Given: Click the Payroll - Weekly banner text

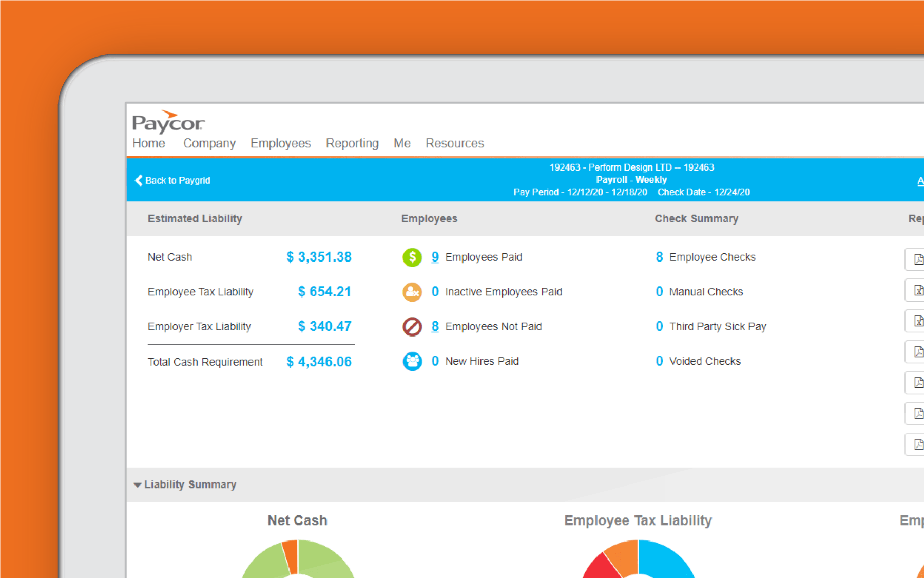Looking at the screenshot, I should click(631, 180).
